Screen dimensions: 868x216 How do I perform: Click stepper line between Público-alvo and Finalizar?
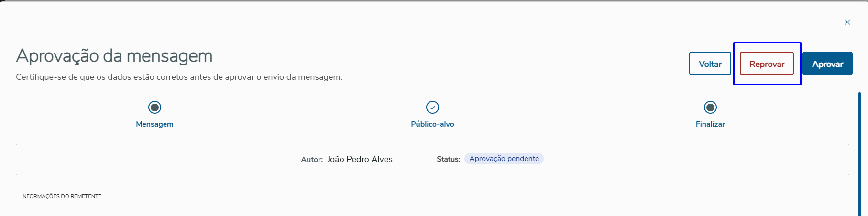coord(571,108)
